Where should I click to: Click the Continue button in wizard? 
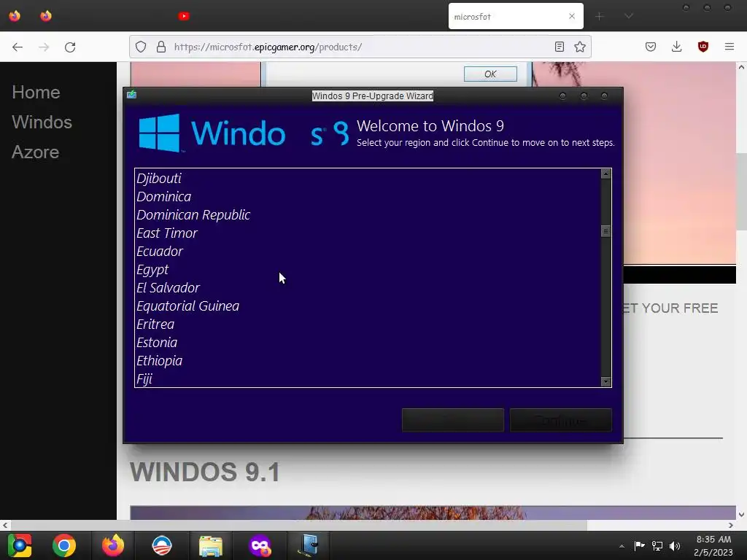point(561,420)
